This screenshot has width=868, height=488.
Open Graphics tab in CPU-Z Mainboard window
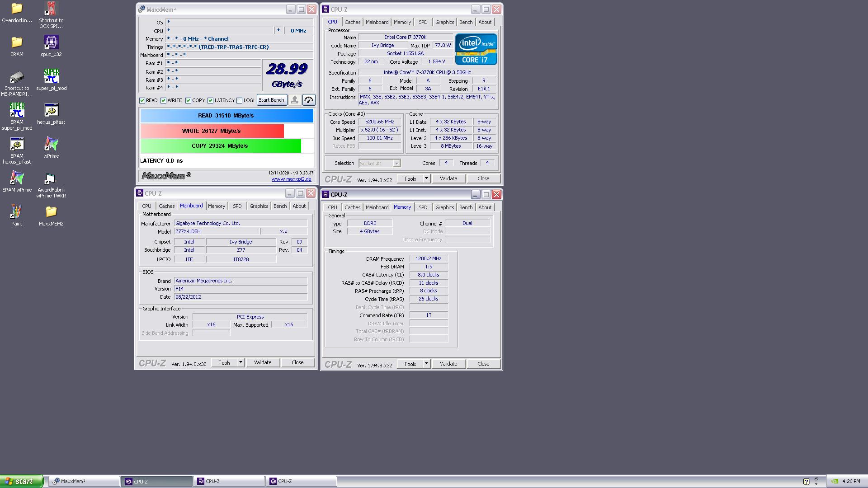(x=259, y=206)
